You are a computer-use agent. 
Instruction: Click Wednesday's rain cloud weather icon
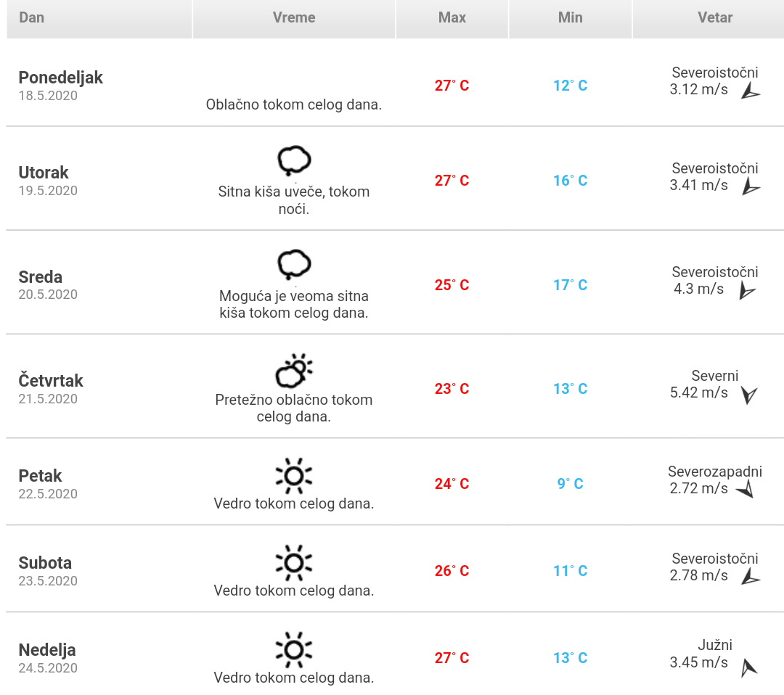(x=294, y=265)
